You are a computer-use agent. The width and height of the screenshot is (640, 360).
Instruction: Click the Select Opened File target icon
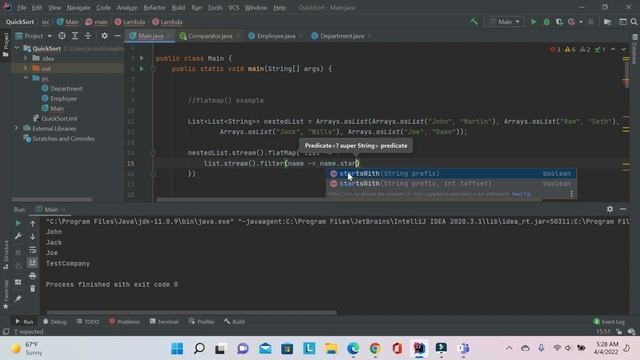point(62,36)
